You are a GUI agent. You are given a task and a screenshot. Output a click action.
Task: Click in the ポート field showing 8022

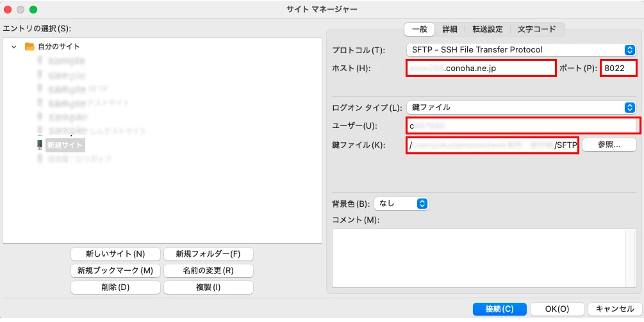(618, 68)
